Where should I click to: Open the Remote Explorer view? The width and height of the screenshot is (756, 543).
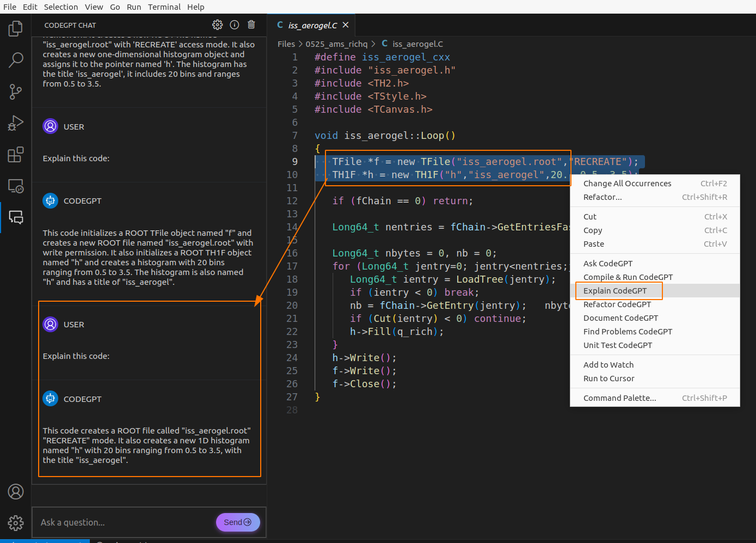16,186
